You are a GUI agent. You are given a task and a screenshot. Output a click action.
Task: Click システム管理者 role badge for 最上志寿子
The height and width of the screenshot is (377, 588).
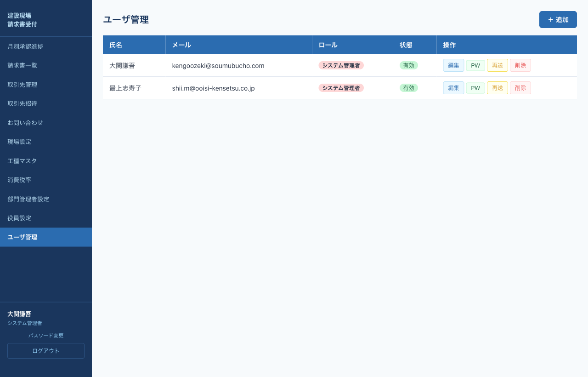341,88
